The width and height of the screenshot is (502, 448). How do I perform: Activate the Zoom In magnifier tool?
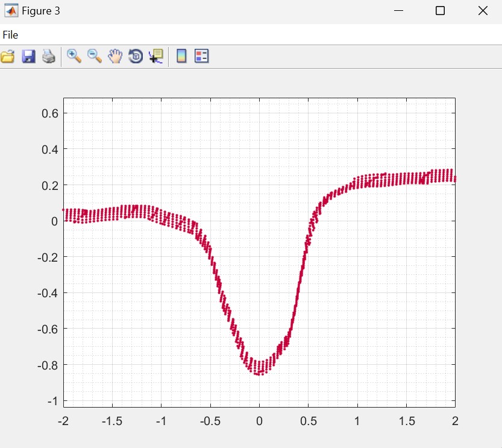click(74, 57)
